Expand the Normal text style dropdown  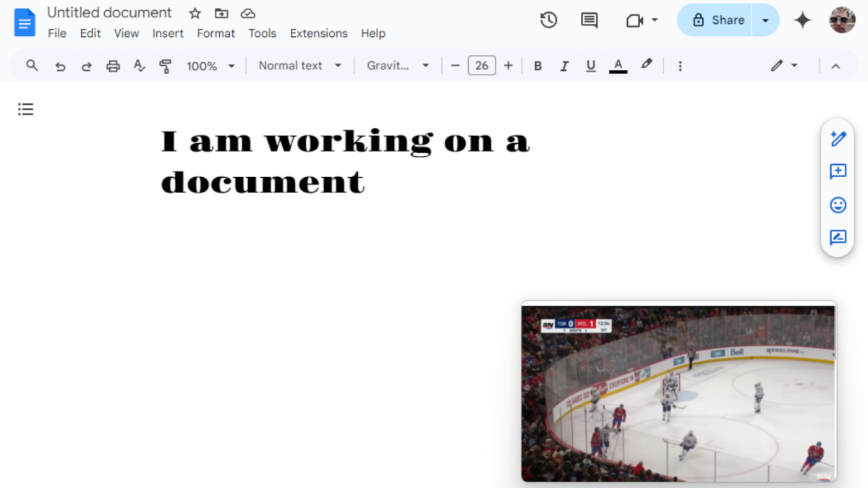point(299,66)
